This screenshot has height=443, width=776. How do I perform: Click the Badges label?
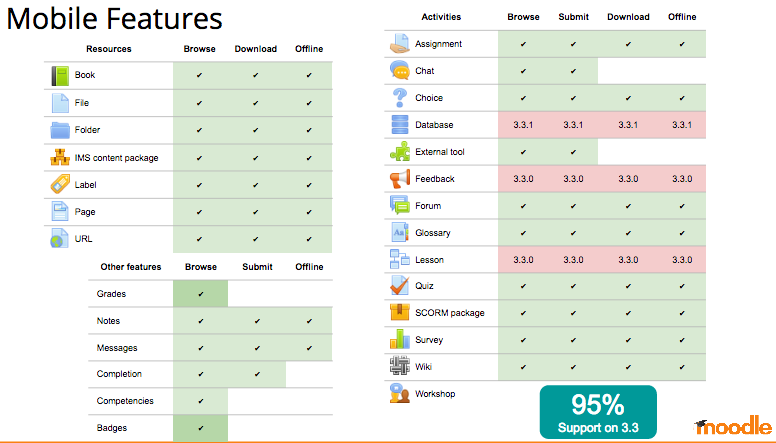112,428
